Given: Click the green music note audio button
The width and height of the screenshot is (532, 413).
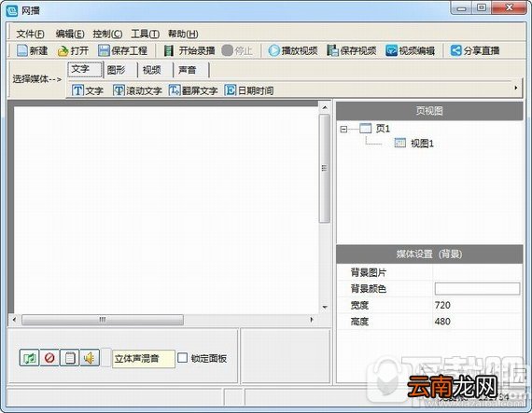Looking at the screenshot, I should click(29, 358).
